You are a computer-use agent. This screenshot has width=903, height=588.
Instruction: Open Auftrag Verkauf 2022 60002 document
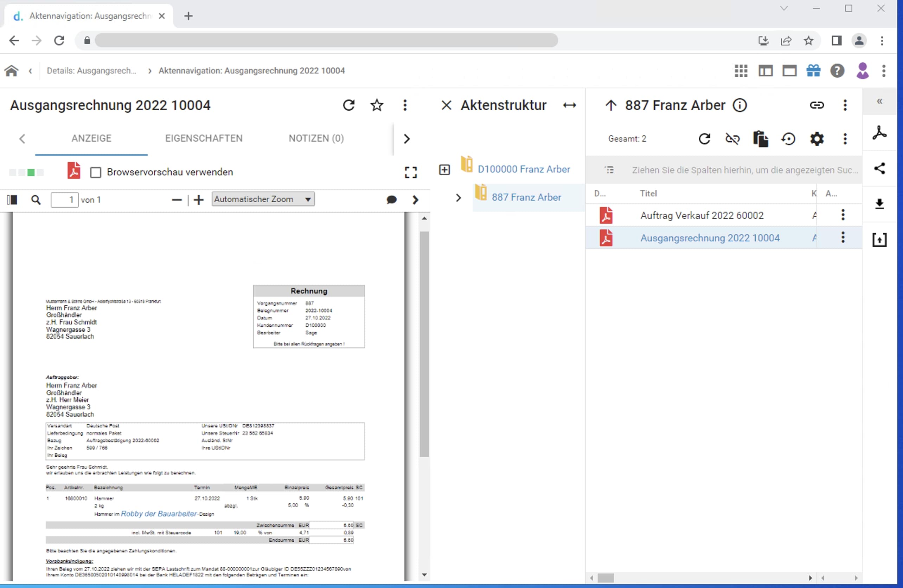pos(702,215)
